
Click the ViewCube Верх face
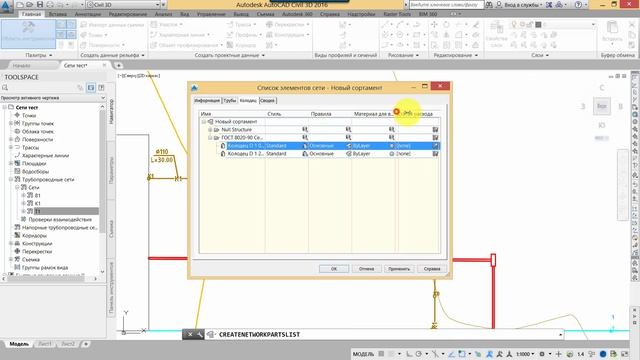(602, 106)
